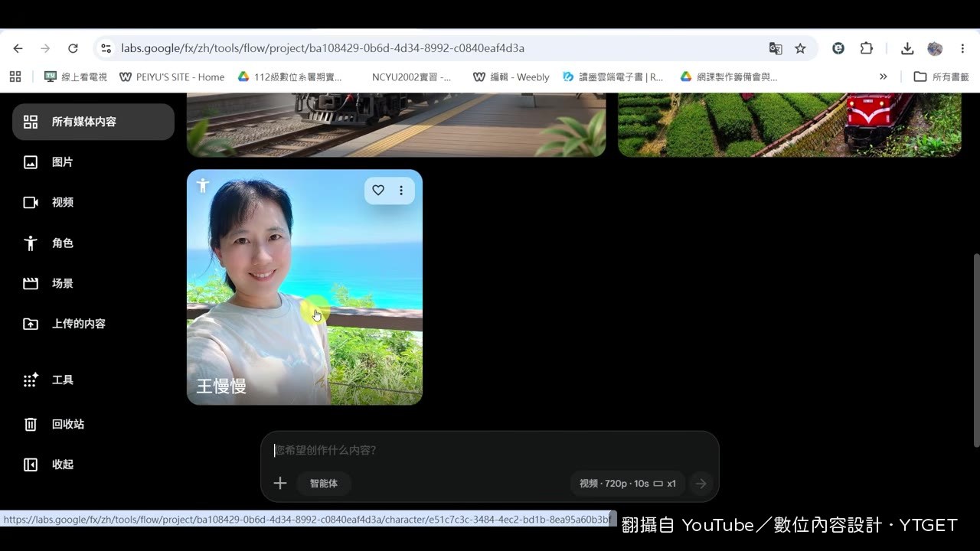This screenshot has width=980, height=551.
Task: Open the apps grid in bookmarks bar
Action: 15,77
